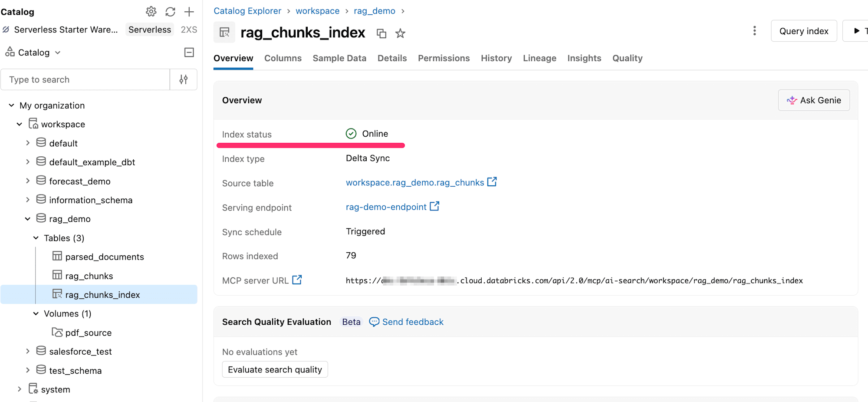This screenshot has width=868, height=402.
Task: Open the Details tab
Action: tap(392, 58)
